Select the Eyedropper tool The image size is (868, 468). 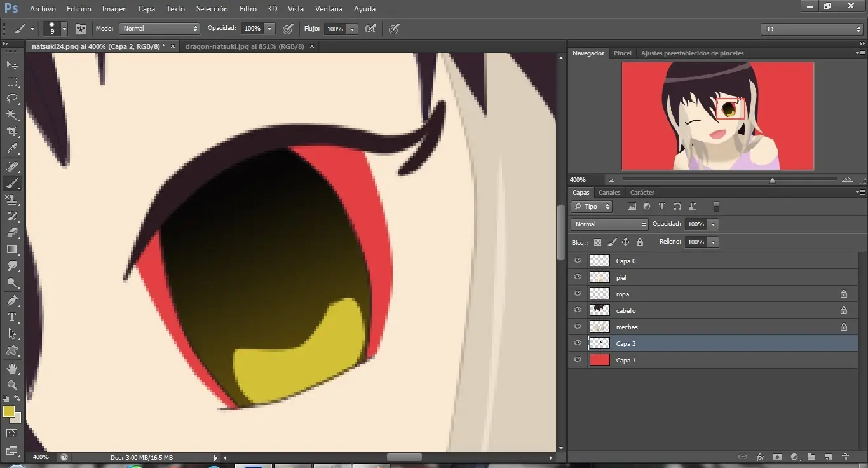12,149
